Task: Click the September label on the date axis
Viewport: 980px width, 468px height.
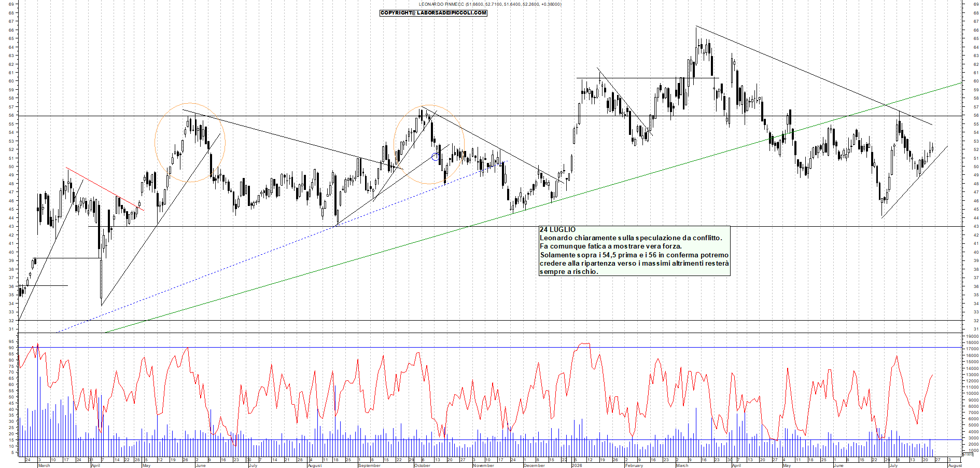Action: [x=369, y=465]
